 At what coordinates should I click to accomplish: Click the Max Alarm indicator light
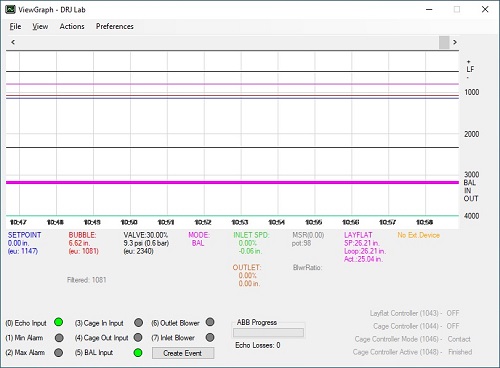(59, 352)
